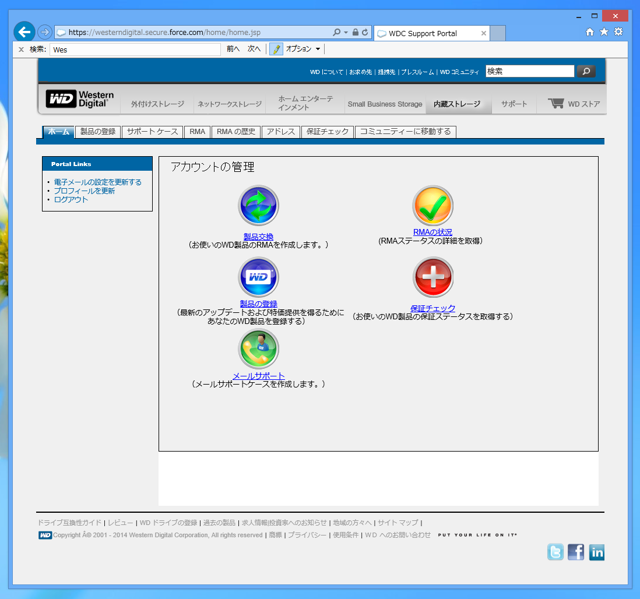
Task: Click サイト マップ footer link
Action: (398, 523)
